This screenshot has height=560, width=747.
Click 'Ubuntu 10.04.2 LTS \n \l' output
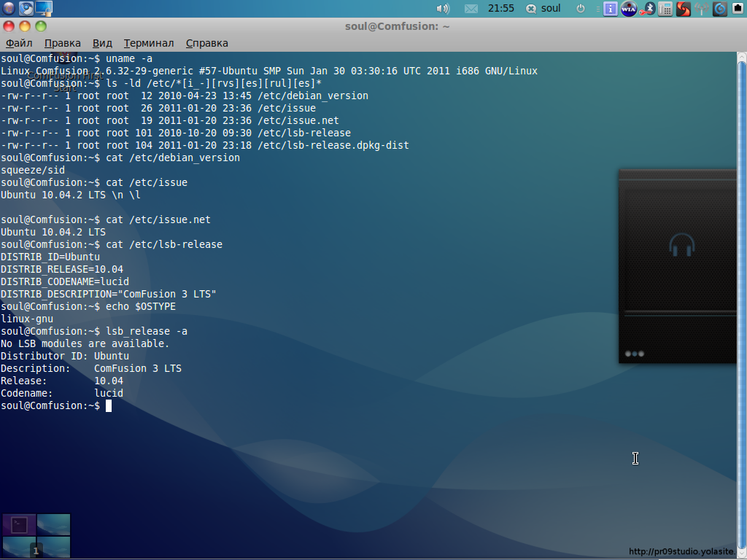(x=71, y=195)
